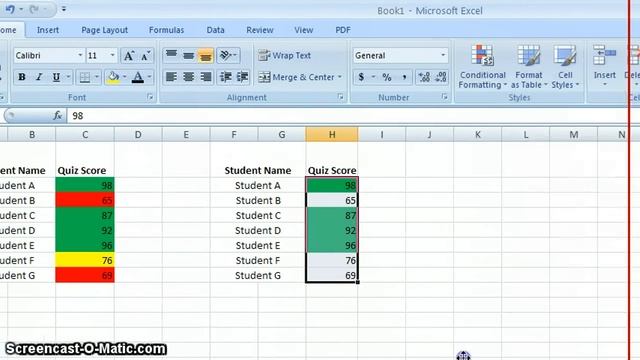Decrease decimal places
Viewport: 640px width, 360px height.
[440, 77]
